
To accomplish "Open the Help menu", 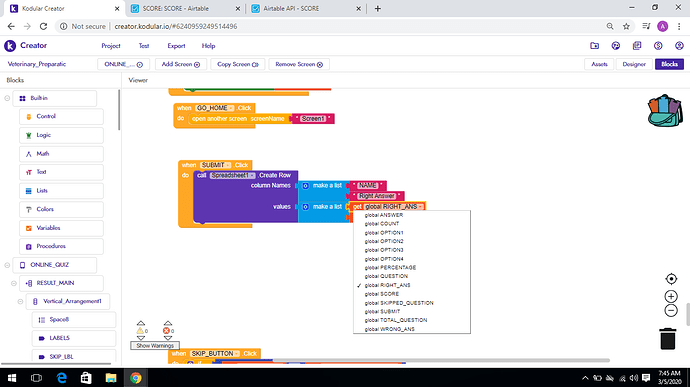I will (x=209, y=46).
